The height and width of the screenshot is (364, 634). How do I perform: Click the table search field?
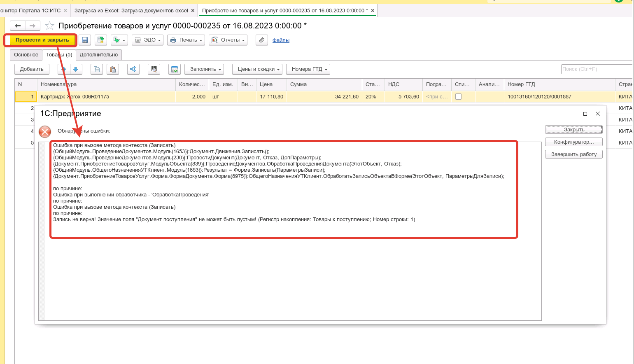pos(596,69)
